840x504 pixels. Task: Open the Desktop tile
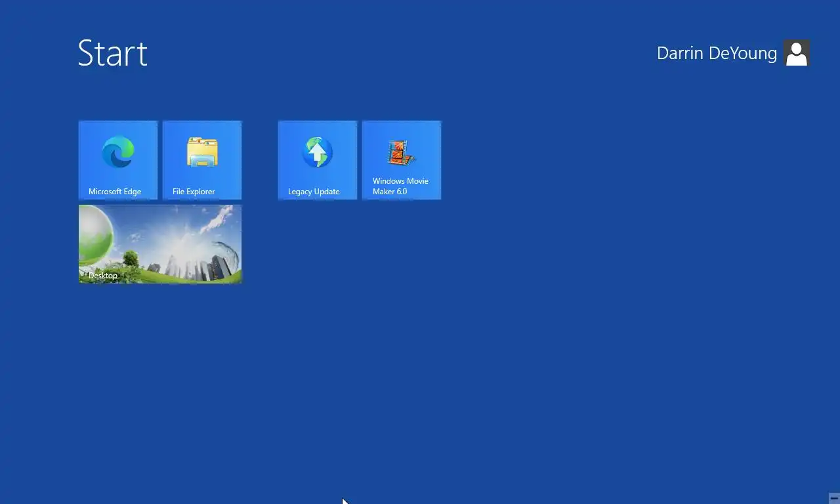(x=160, y=244)
